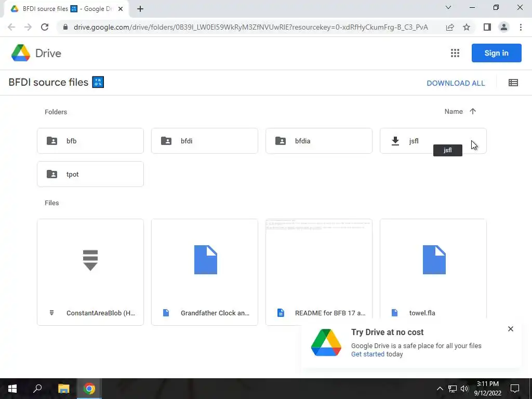Click the Files section label
Screen dimensions: 532x399
[51, 203]
